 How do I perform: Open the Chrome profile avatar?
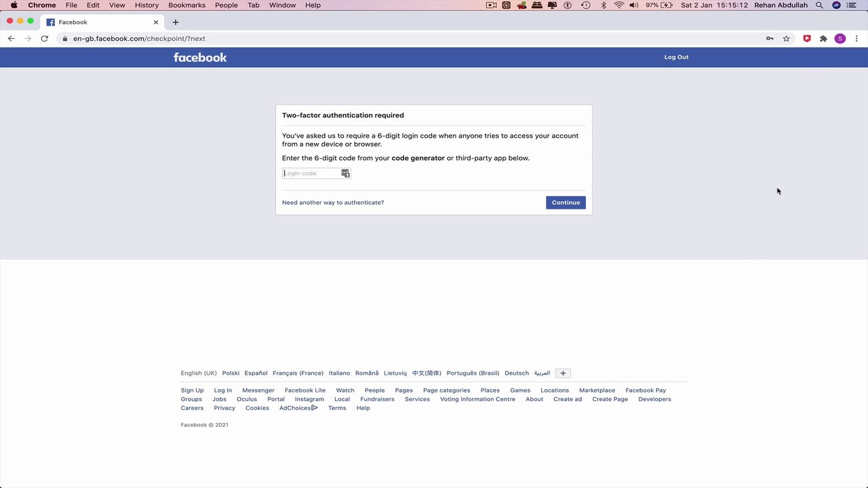840,39
